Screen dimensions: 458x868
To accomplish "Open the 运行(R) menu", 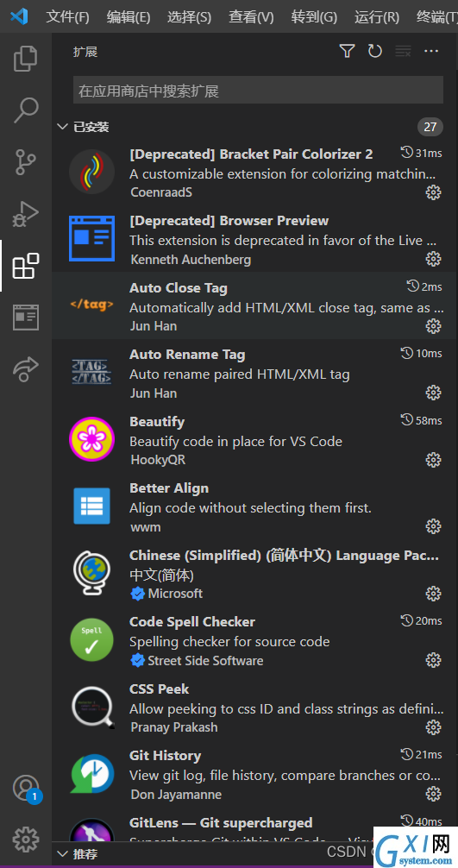I will click(377, 17).
